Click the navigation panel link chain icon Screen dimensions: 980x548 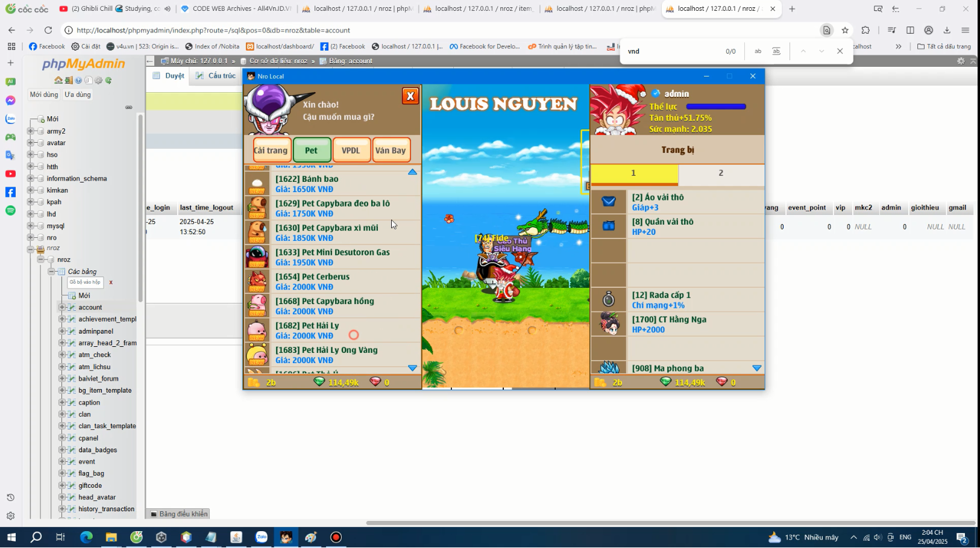pyautogui.click(x=128, y=107)
